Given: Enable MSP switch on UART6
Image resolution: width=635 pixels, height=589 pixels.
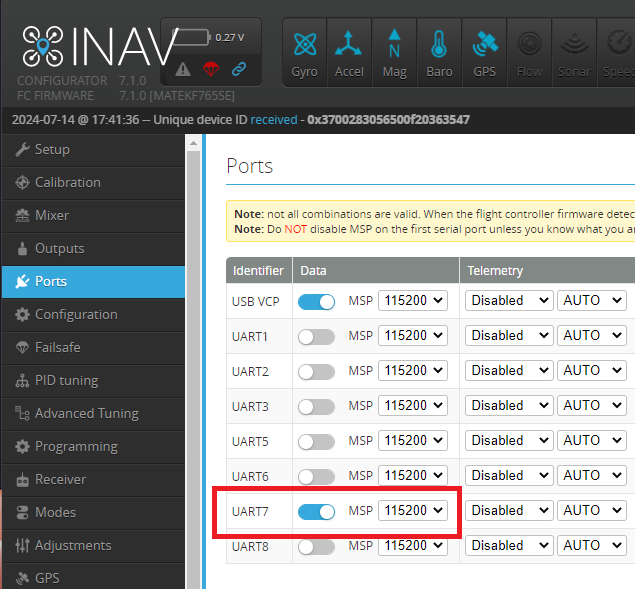Looking at the screenshot, I should click(316, 476).
